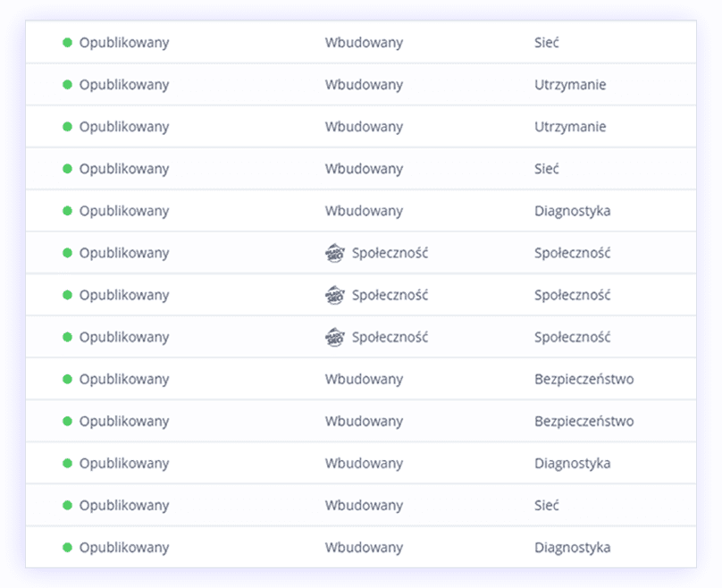Click the first Bezpieczeństwo category label
The height and width of the screenshot is (588, 722).
[583, 379]
